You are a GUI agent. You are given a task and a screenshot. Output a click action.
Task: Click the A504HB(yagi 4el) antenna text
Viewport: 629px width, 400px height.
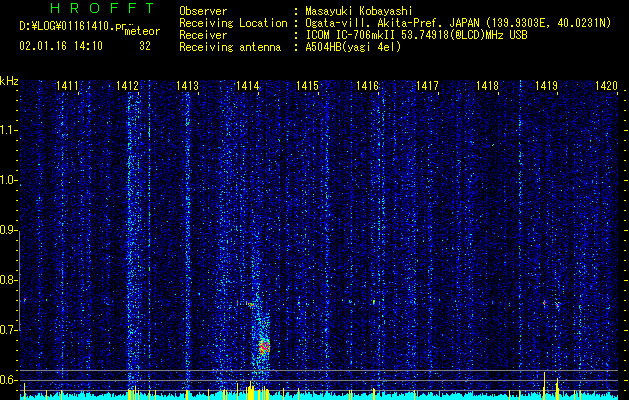click(353, 47)
